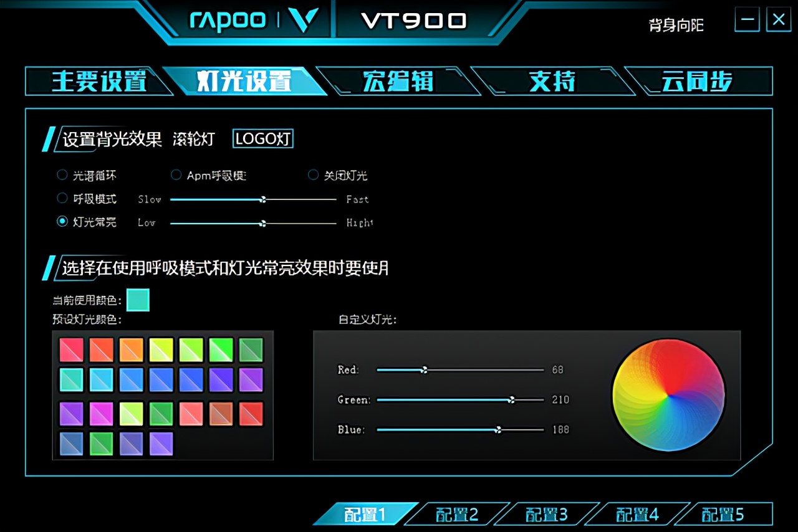Viewport: 798px width, 532px height.
Task: Open the 宏编辑 tab
Action: click(x=399, y=81)
